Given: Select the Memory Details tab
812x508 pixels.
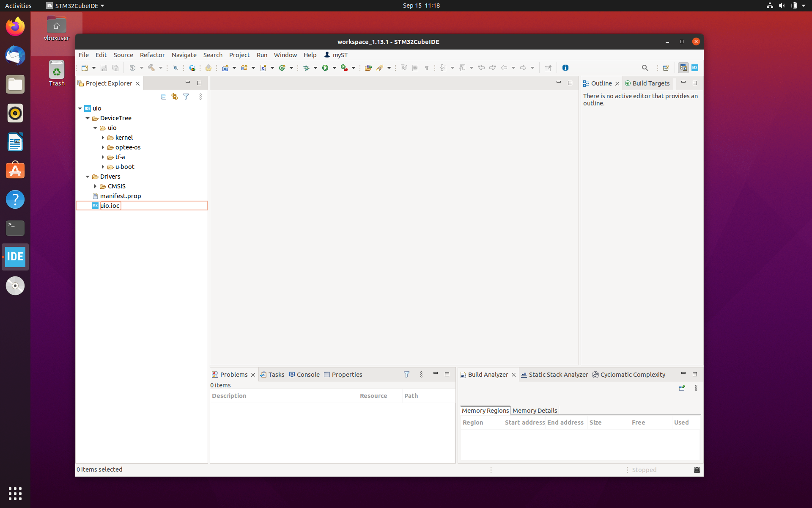Looking at the screenshot, I should coord(535,411).
